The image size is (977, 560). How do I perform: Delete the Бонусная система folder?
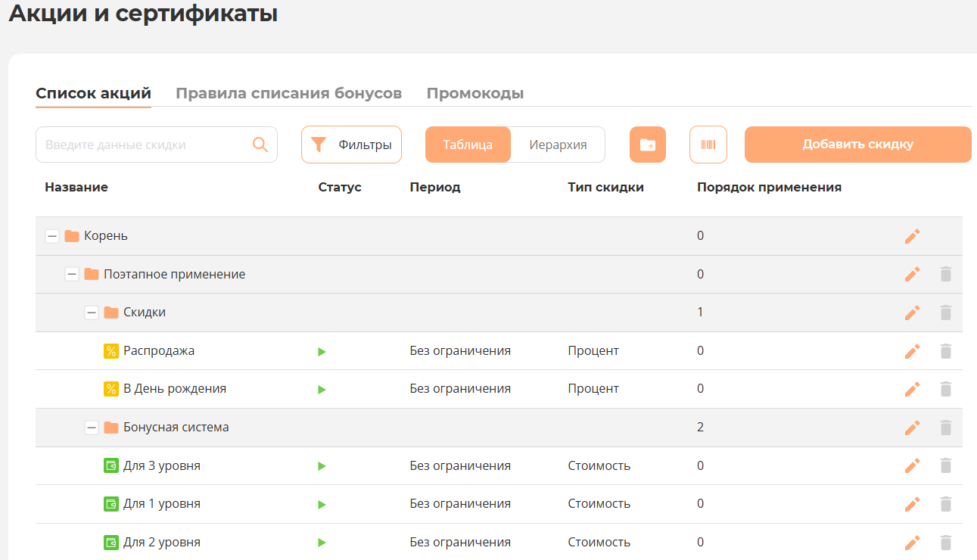click(x=945, y=428)
